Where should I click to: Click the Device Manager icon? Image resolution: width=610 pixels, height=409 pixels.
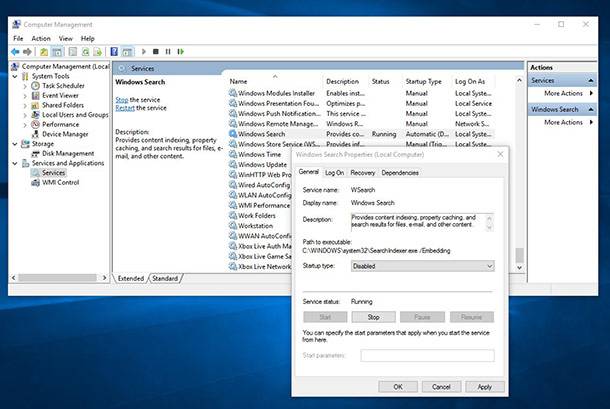point(35,134)
